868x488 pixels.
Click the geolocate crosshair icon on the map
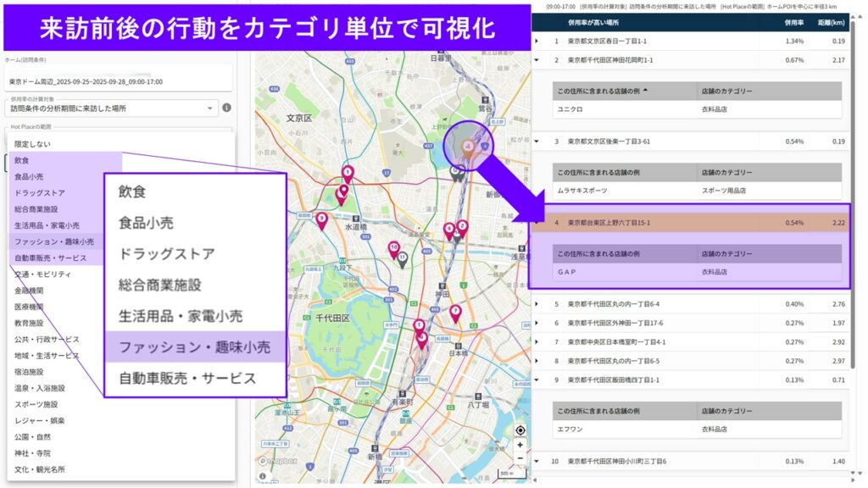point(520,430)
